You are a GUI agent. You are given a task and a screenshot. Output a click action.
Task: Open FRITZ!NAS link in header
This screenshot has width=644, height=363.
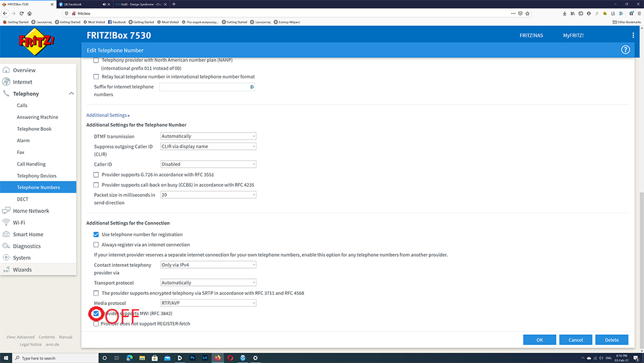531,35
